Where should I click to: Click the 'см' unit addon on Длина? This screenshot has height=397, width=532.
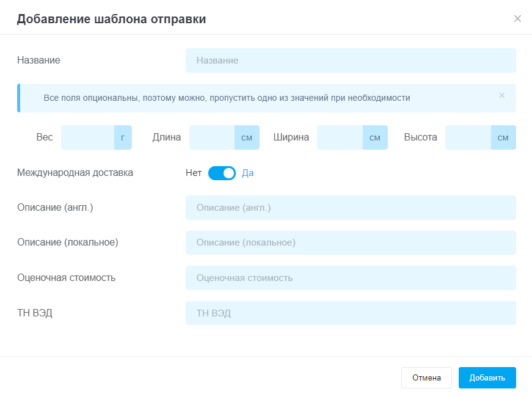coord(247,137)
